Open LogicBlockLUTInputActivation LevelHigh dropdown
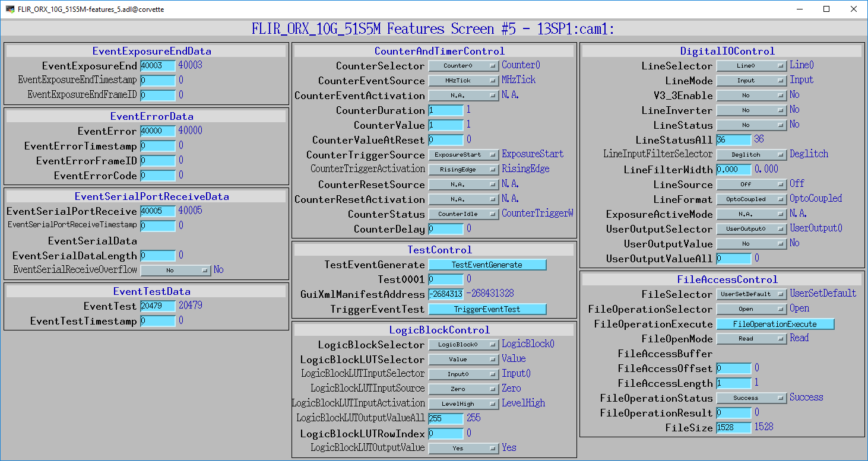This screenshot has width=868, height=461. [464, 404]
